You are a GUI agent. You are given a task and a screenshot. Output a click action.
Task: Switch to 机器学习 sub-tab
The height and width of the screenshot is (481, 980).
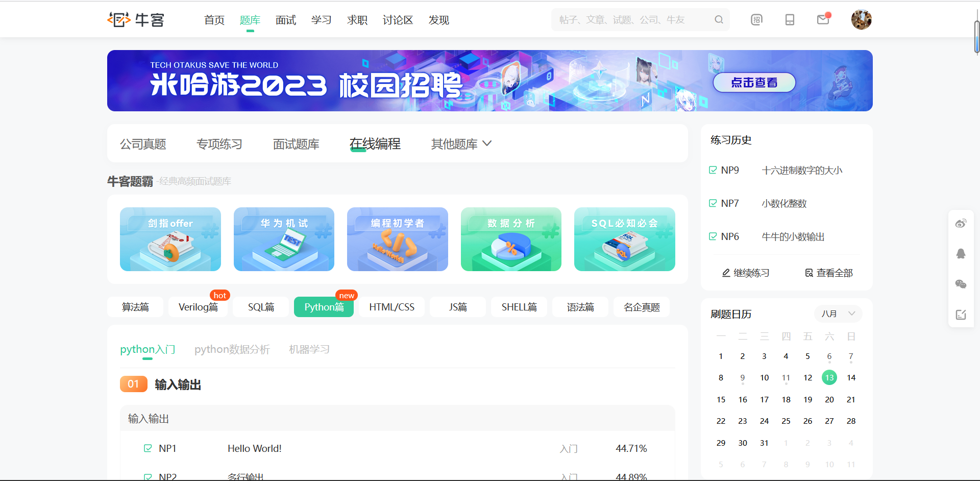point(309,349)
